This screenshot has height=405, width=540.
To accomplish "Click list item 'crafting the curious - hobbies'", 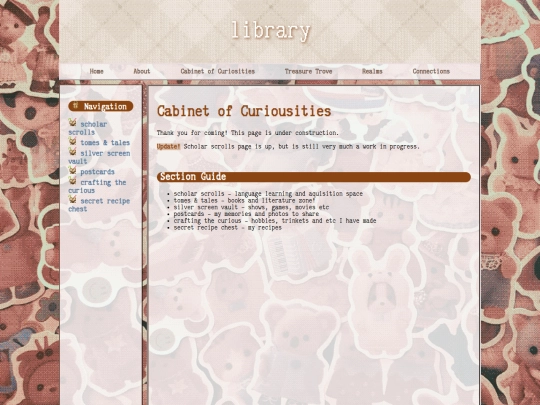I will [275, 221].
